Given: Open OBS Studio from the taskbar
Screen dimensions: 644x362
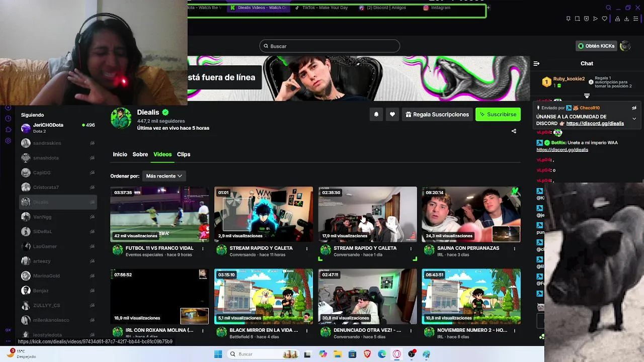Looking at the screenshot, I should point(412,354).
